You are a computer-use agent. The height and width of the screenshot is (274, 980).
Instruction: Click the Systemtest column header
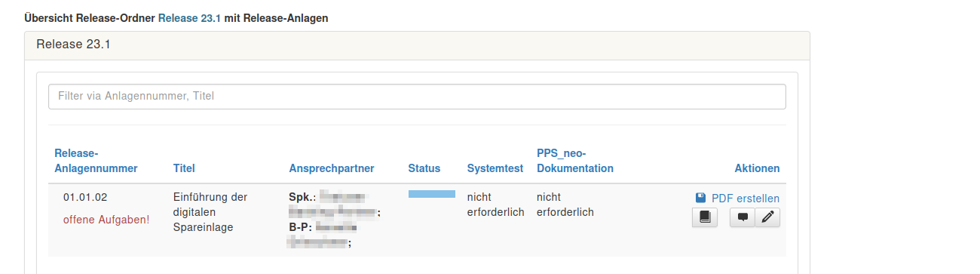495,168
